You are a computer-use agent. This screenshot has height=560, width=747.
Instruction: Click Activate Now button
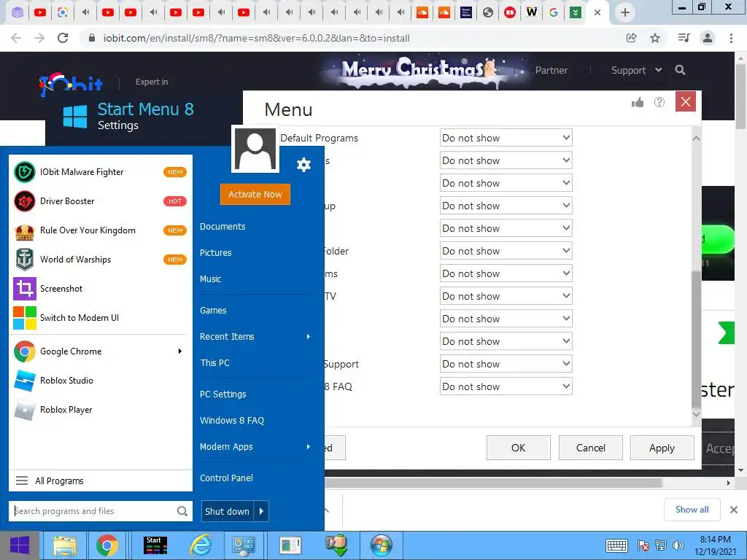[255, 194]
